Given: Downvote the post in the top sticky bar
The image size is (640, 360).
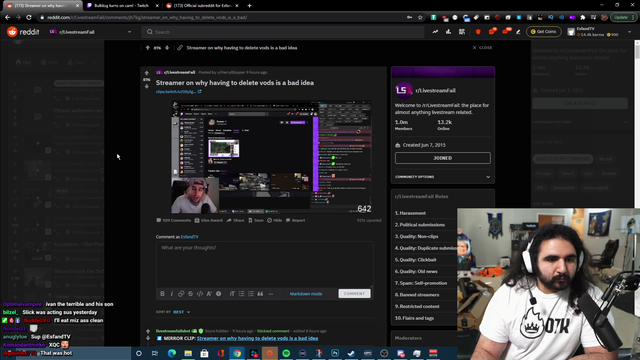Looking at the screenshot, I should point(167,48).
